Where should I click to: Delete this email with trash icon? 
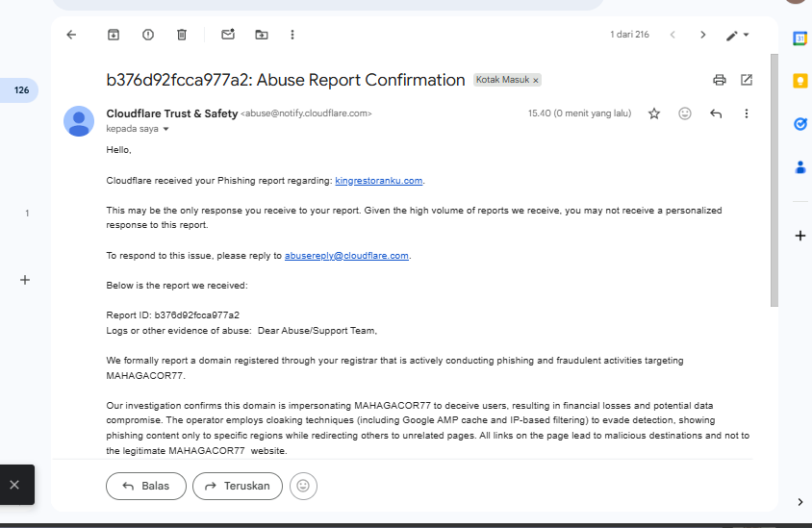point(182,35)
